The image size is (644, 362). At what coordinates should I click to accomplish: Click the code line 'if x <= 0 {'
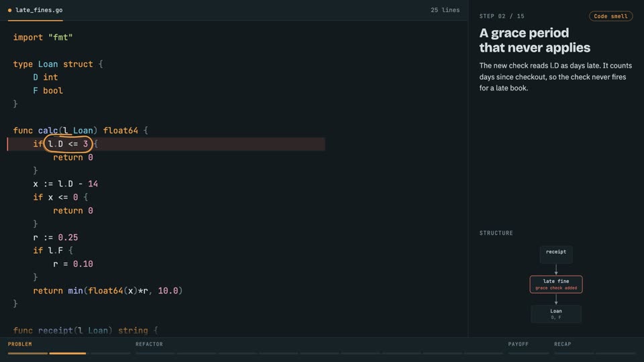tap(60, 197)
